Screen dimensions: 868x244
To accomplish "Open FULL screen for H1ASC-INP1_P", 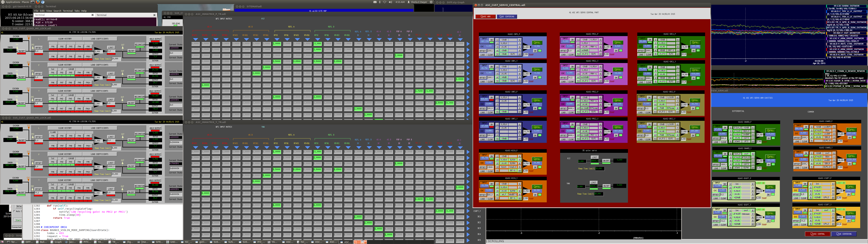I will point(537,43).
